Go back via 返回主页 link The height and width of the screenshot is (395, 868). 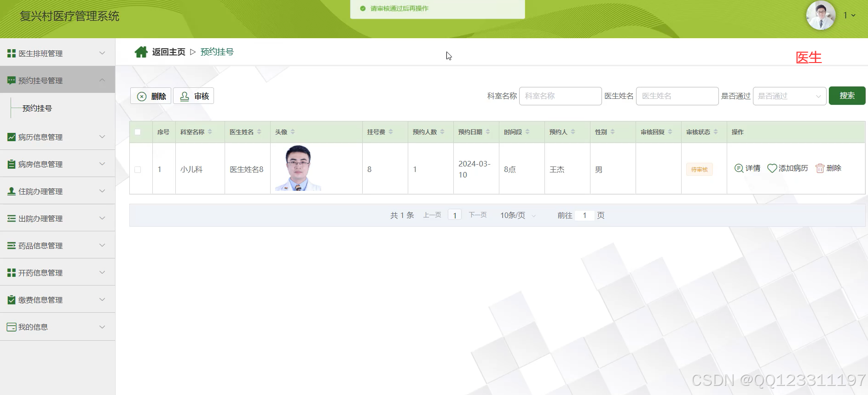[x=169, y=52]
